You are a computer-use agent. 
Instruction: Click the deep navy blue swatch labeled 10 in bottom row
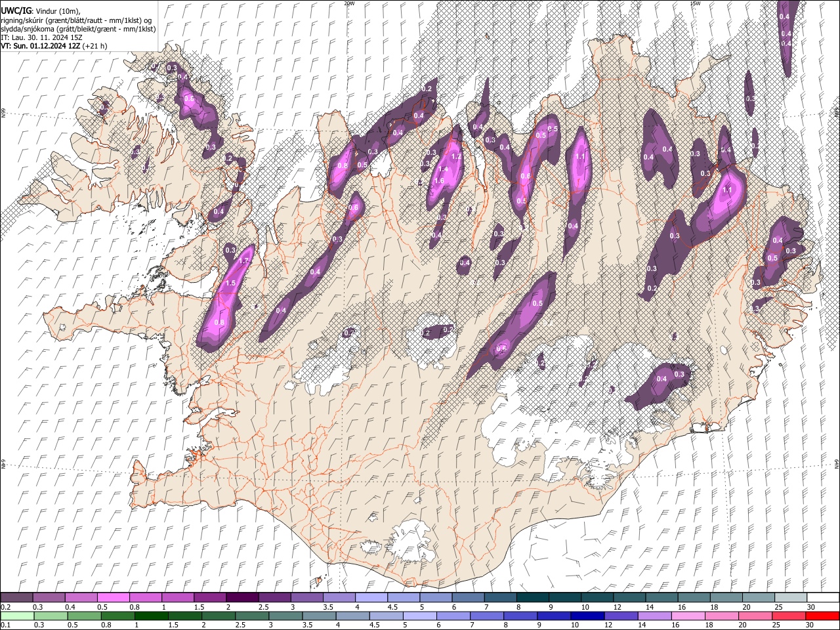(587, 616)
